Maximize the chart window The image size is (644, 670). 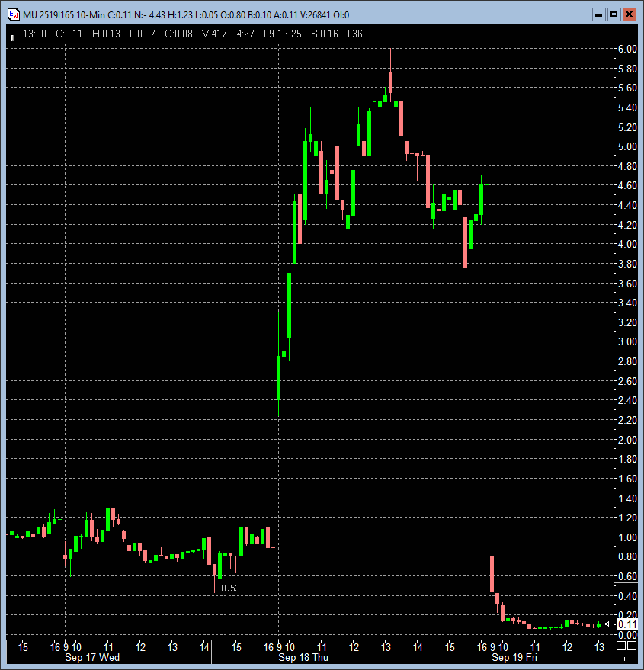pyautogui.click(x=614, y=14)
